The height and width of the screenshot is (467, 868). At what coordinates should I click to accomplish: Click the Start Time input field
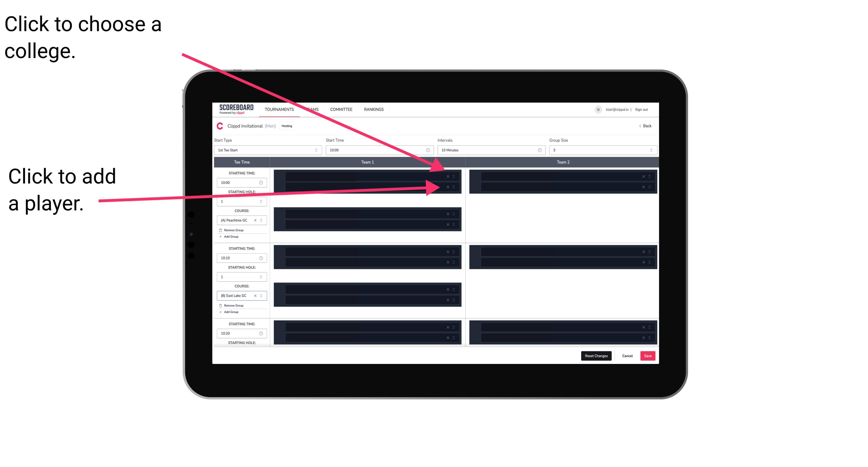[379, 150]
